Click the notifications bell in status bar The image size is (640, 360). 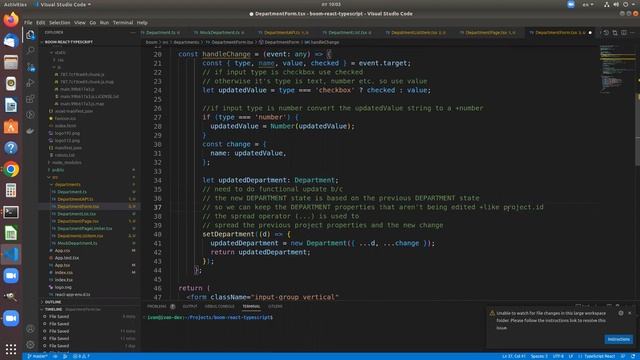point(632,356)
